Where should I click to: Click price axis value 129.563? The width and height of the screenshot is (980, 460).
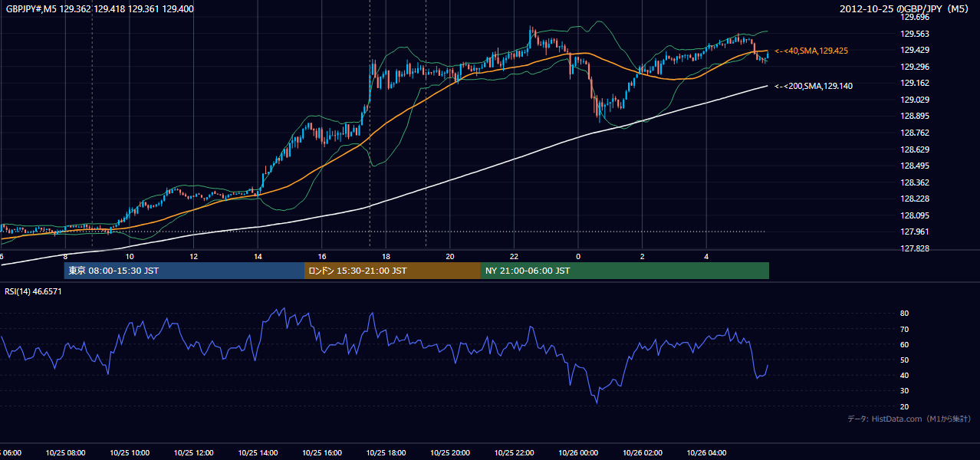click(914, 34)
